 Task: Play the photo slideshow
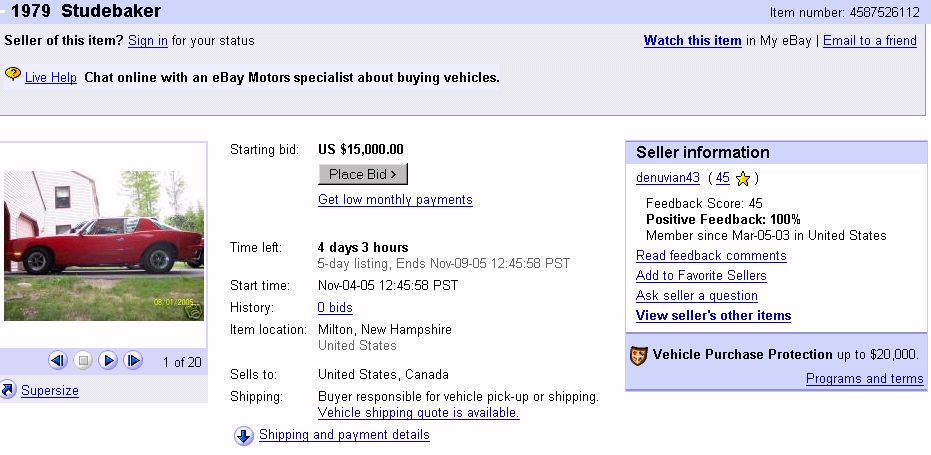click(108, 361)
